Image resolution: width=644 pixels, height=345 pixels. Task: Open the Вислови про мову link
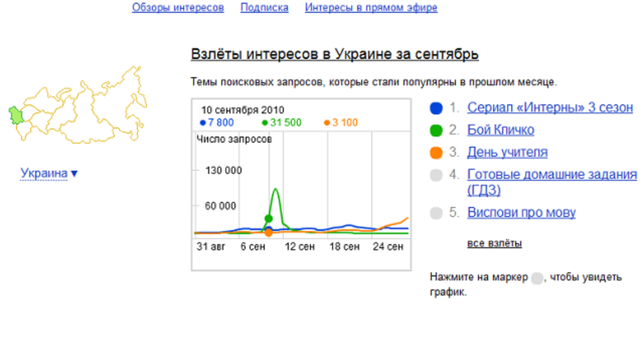[522, 212]
